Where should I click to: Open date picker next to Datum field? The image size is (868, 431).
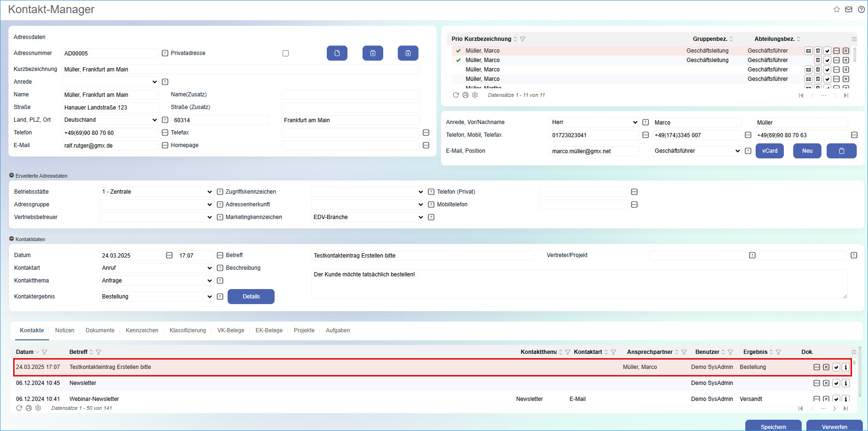pyautogui.click(x=169, y=255)
